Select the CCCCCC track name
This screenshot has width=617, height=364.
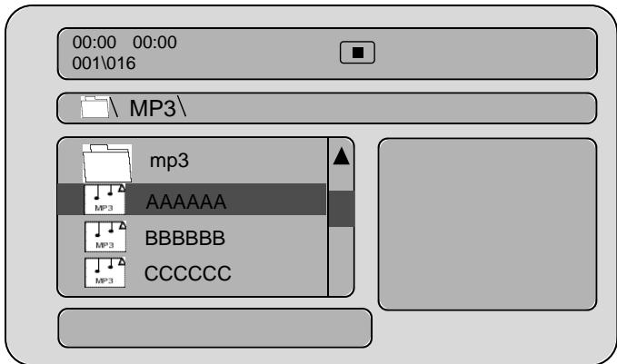(x=188, y=273)
